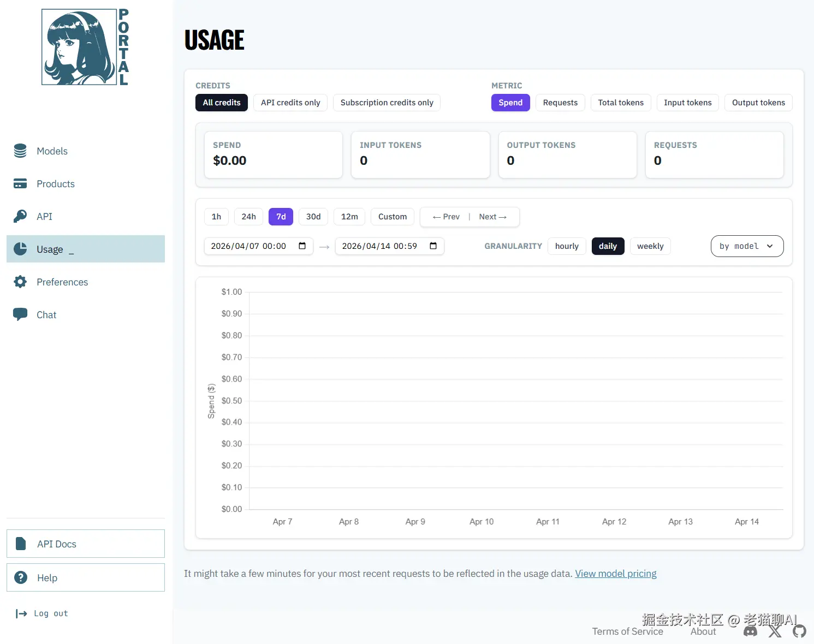Choose the 24h time range
814x644 pixels.
point(248,217)
